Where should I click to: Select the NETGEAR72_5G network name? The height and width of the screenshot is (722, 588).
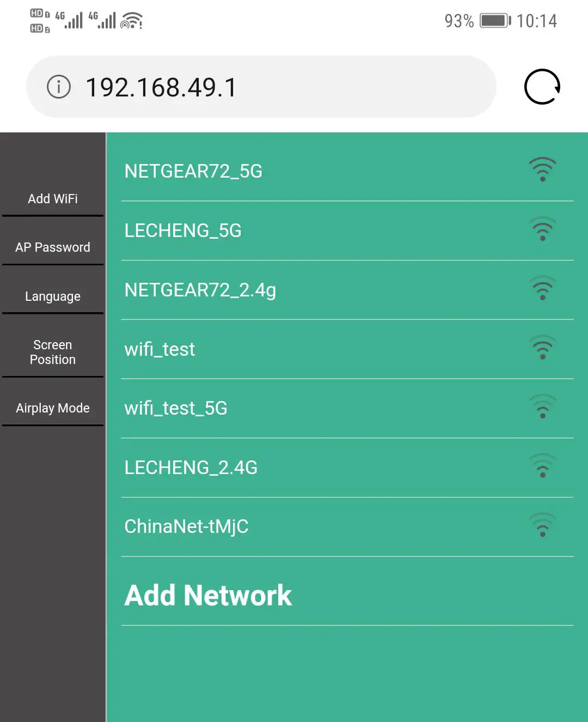pos(193,171)
